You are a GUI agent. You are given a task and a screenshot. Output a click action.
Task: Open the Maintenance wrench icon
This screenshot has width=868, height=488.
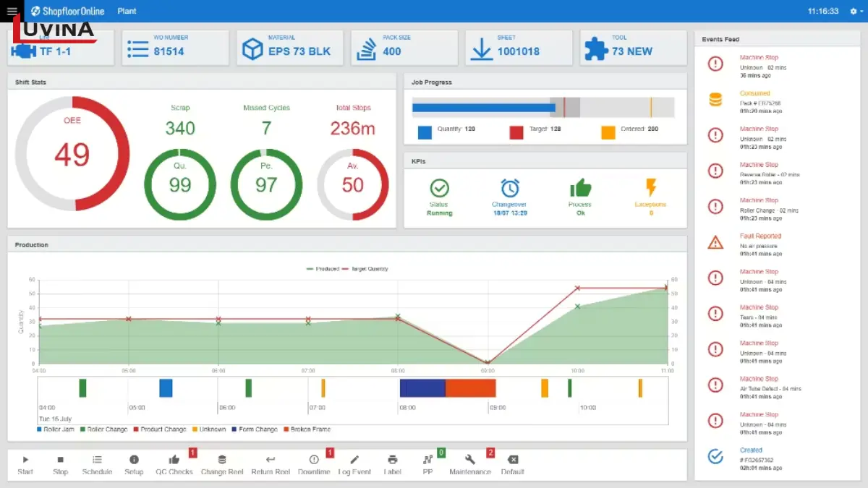[x=470, y=461]
